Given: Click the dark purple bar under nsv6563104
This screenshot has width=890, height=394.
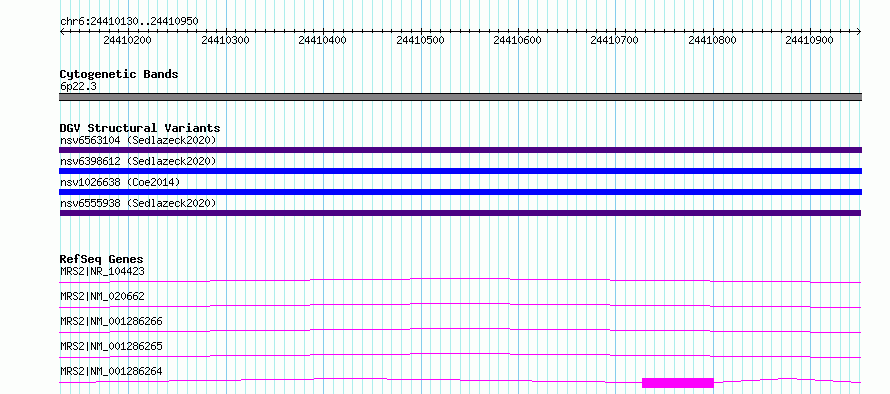Looking at the screenshot, I should 460,150.
